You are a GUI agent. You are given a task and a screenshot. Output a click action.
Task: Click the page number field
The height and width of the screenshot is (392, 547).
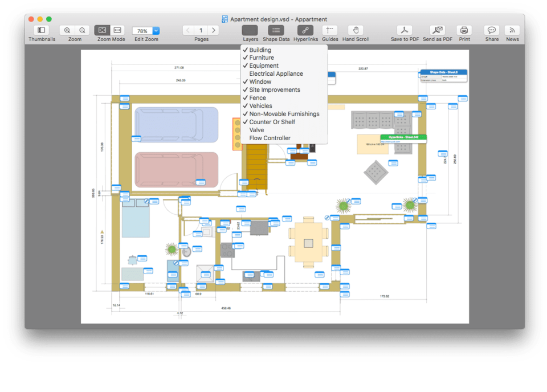point(201,30)
